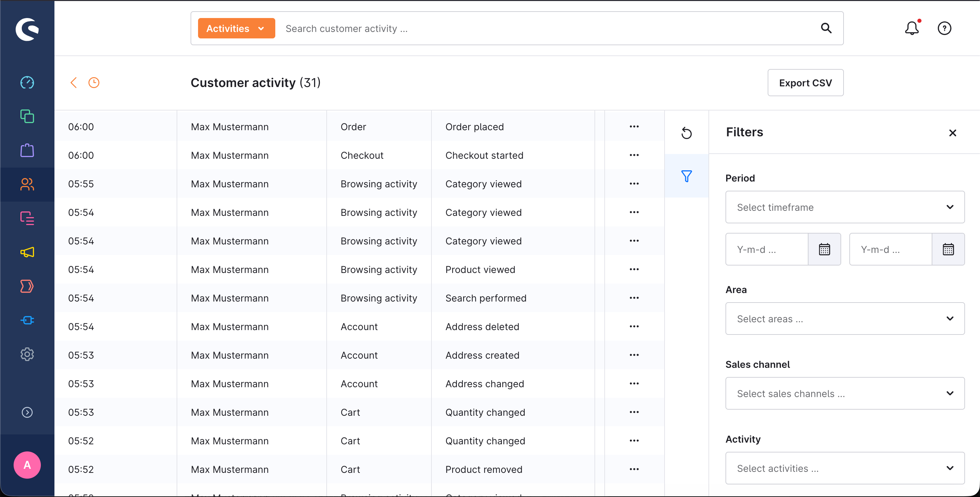The image size is (980, 497).
Task: Open the Catalogues sidebar icon
Action: (x=27, y=116)
